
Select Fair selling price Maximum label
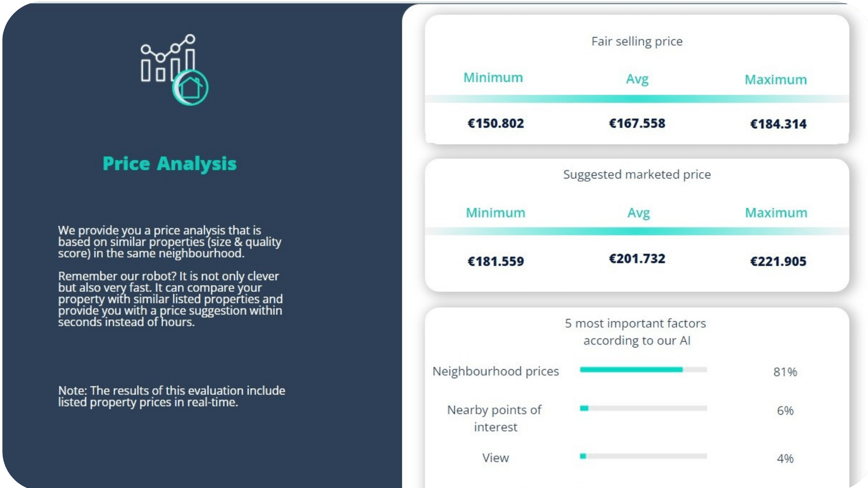click(775, 80)
